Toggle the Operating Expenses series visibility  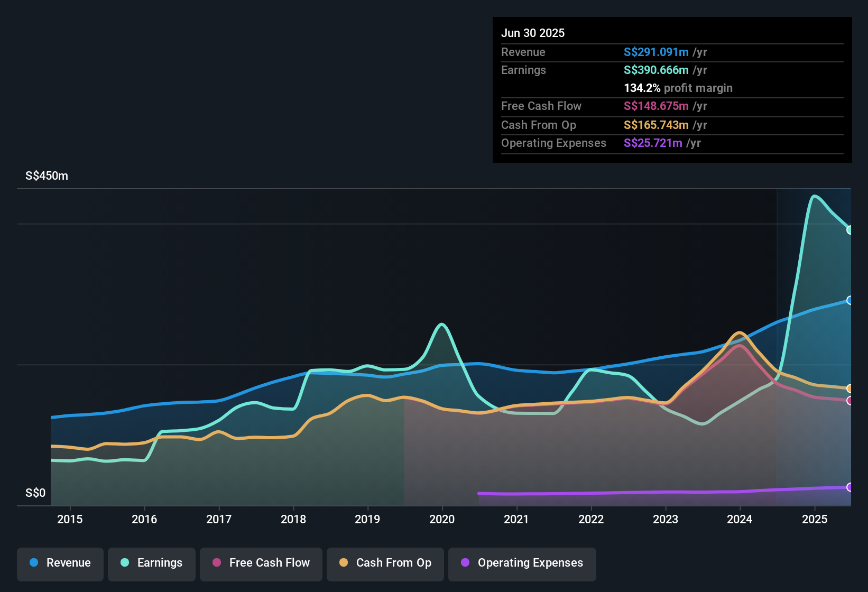click(522, 563)
